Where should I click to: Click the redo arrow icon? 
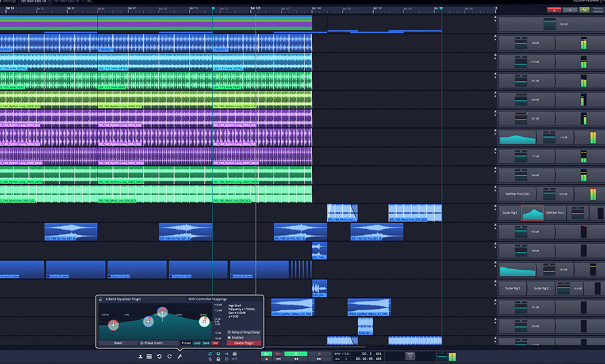click(169, 357)
